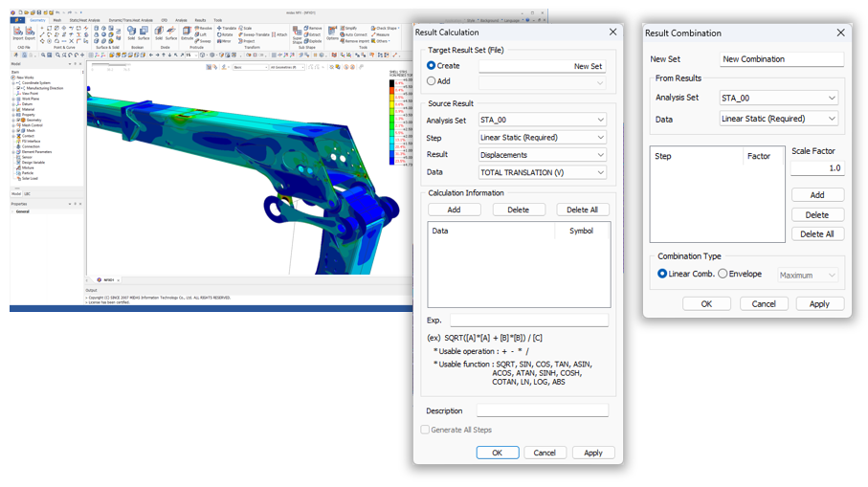The width and height of the screenshot is (868, 487).
Task: Open Step dropdown showing Linear Static (Required)
Action: click(x=543, y=137)
